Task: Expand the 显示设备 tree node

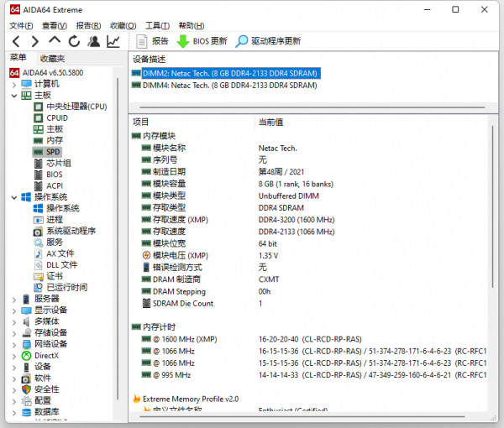Action: 14,311
